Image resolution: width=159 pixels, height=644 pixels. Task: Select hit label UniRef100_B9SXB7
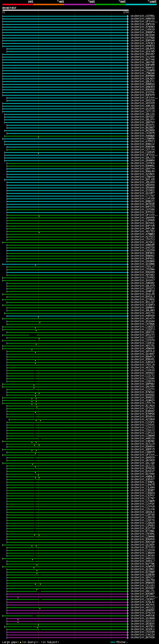142,54
